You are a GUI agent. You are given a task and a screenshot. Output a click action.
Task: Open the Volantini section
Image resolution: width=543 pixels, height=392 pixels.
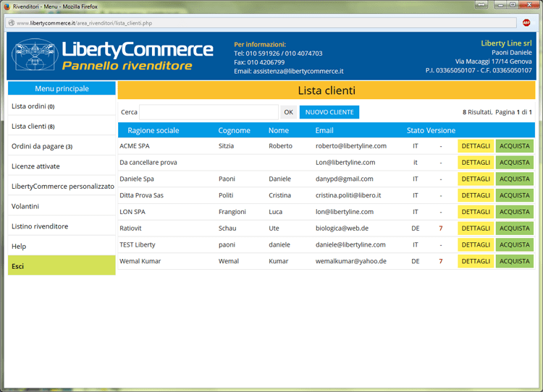[62, 206]
